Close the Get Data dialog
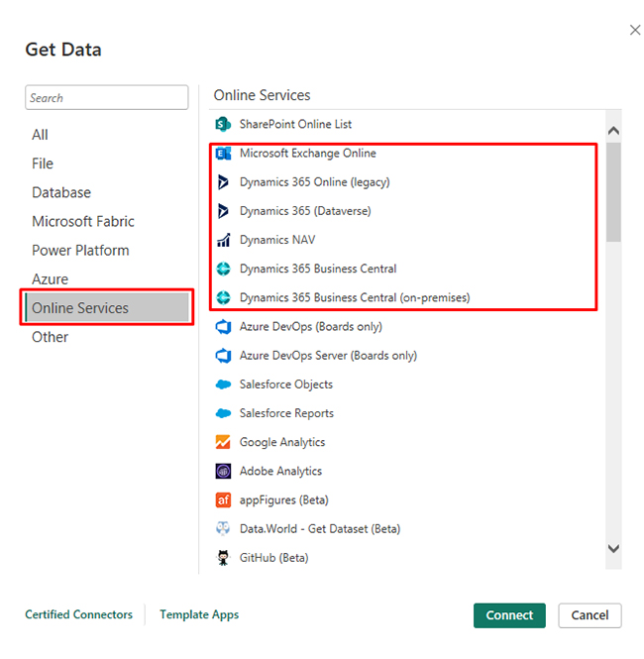Image resolution: width=644 pixels, height=659 pixels. click(x=635, y=30)
